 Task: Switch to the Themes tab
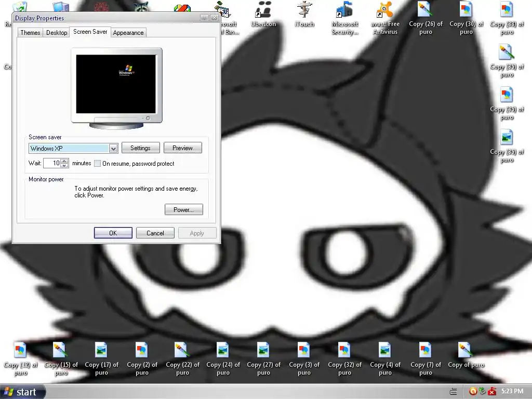[x=30, y=33]
